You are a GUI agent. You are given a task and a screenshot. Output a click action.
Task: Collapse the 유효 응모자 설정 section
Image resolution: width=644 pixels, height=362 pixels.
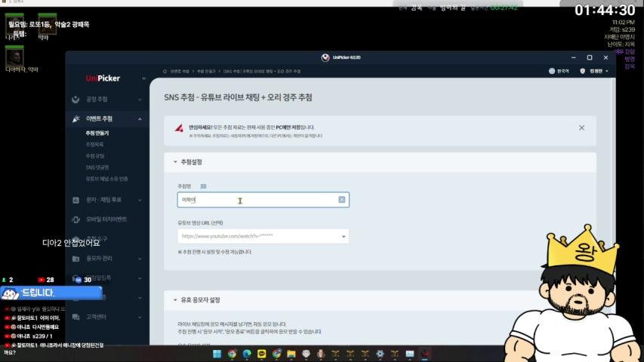click(x=175, y=300)
